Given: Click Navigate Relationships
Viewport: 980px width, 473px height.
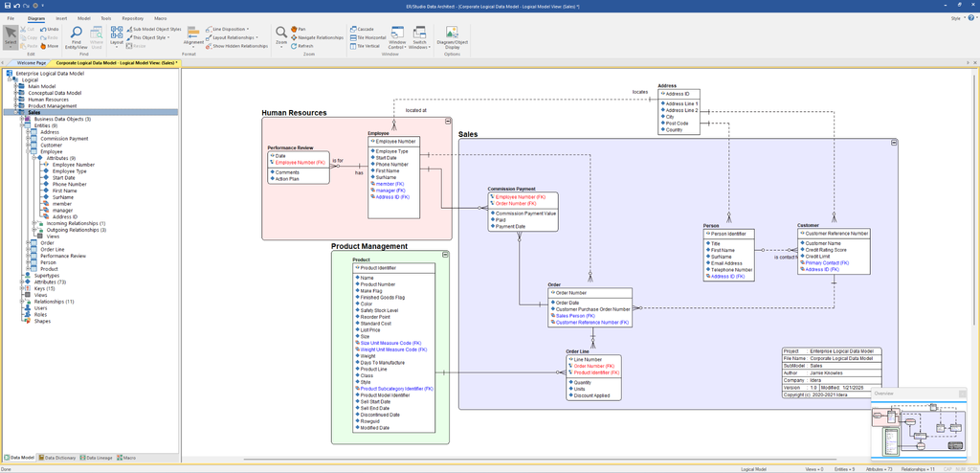Looking at the screenshot, I should (317, 37).
